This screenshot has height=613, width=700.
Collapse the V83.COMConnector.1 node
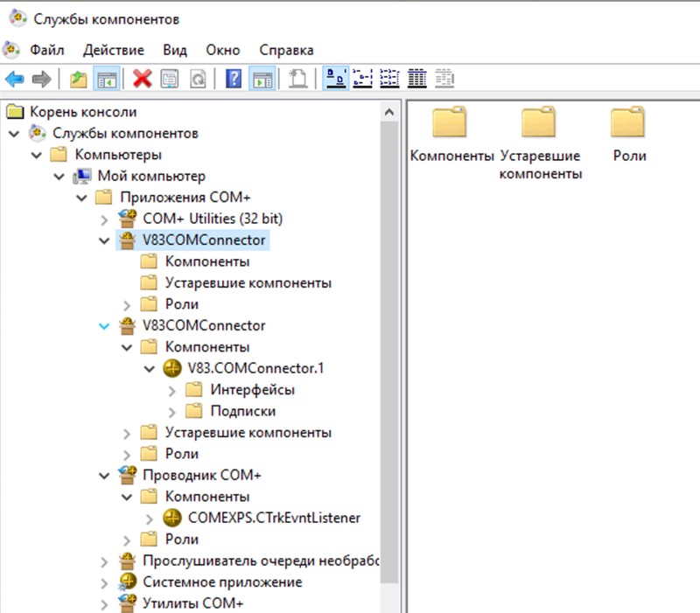[x=150, y=369]
